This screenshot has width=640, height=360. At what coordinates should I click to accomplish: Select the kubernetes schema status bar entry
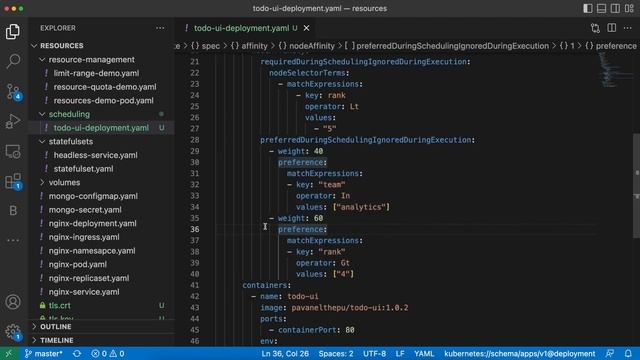coord(519,353)
